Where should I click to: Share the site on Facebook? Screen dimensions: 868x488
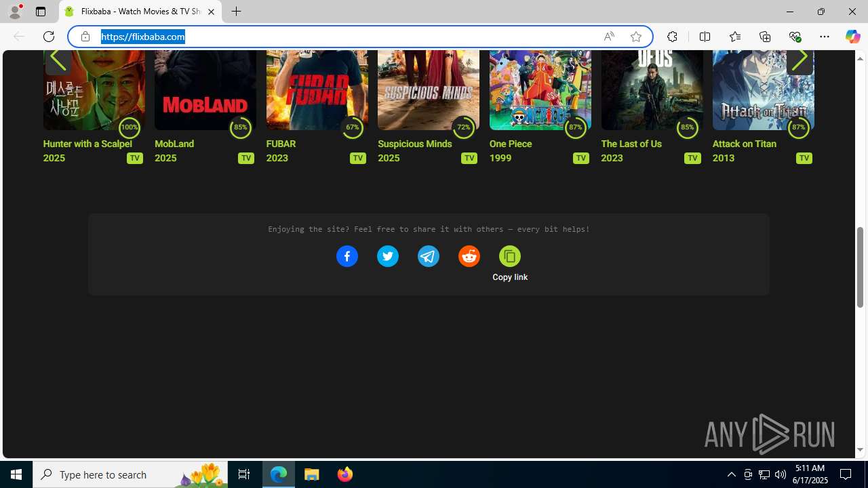(x=347, y=256)
